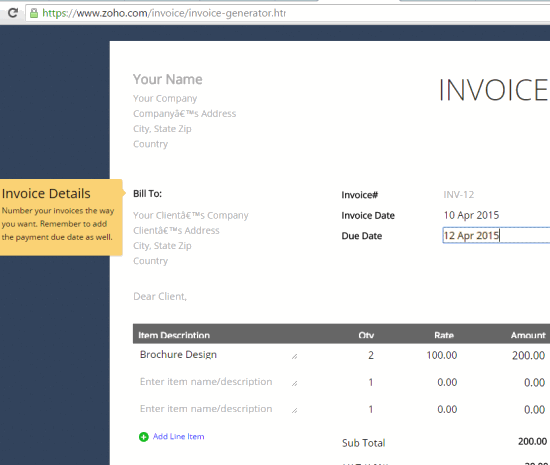Click the Dear Client greeting text
The height and width of the screenshot is (465, 550).
(x=160, y=297)
